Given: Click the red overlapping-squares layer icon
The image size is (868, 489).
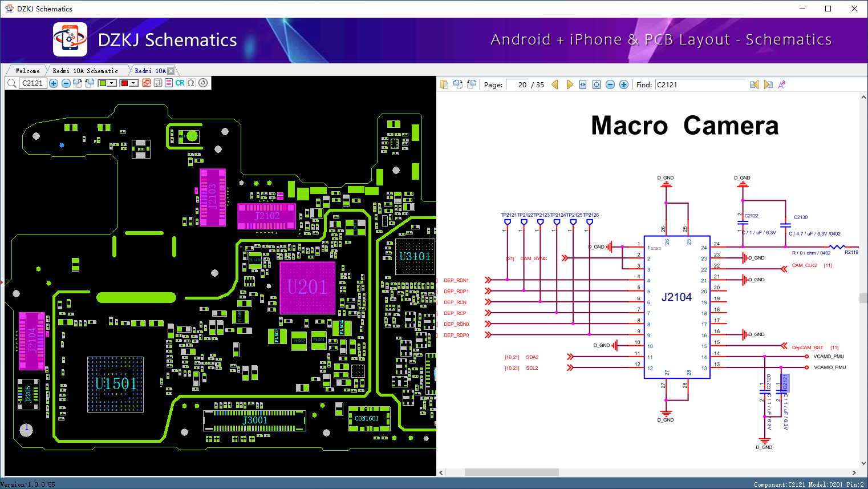Looking at the screenshot, I should coord(147,83).
